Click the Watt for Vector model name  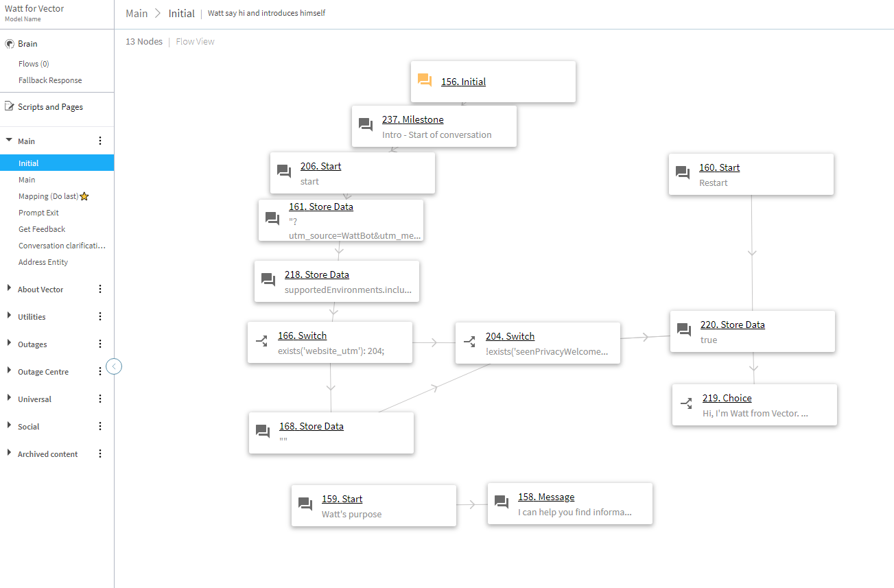click(x=34, y=9)
